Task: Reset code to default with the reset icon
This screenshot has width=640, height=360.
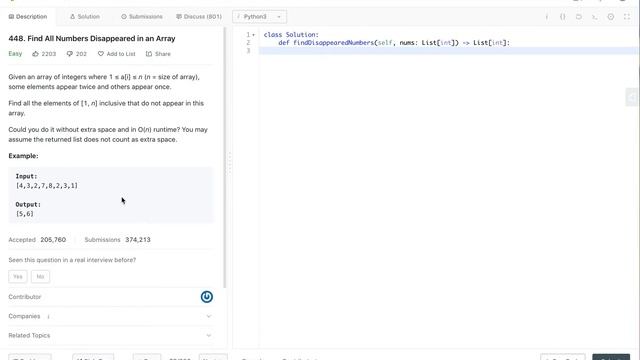Action: [x=579, y=17]
